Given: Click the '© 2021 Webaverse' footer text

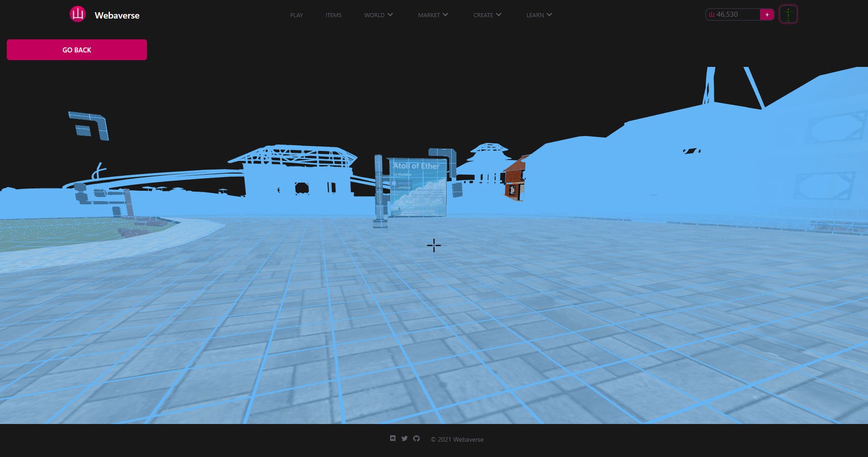Looking at the screenshot, I should pos(457,439).
